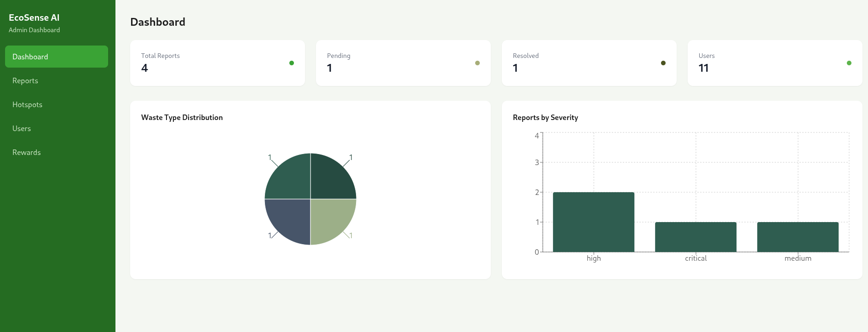Click the Resolved card label
Viewport: 868px width, 332px height.
pyautogui.click(x=525, y=56)
